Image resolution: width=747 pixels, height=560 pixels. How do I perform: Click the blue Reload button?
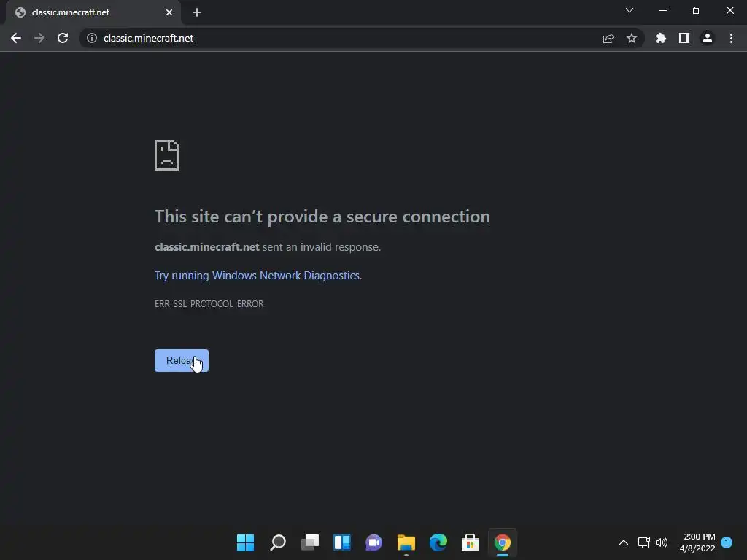182,360
